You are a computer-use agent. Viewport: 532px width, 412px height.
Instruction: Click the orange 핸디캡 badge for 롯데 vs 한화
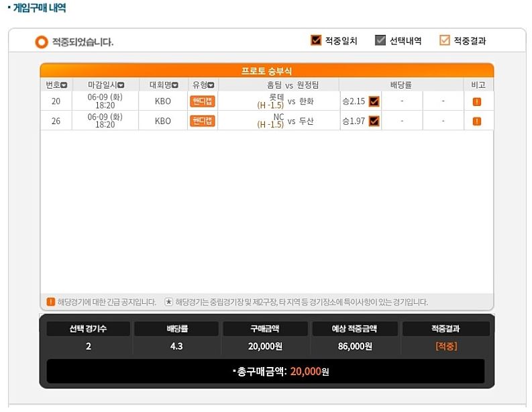202,101
